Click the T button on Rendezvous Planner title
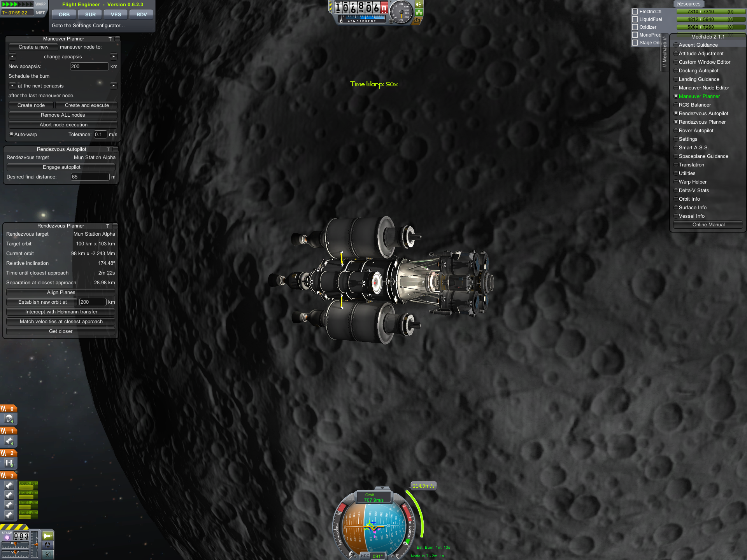The width and height of the screenshot is (747, 560). click(107, 226)
